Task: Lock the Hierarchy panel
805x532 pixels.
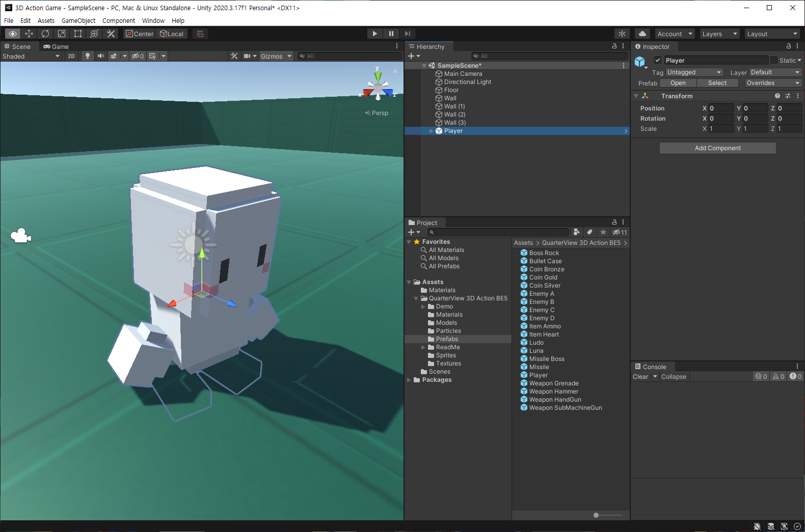Action: click(x=614, y=46)
